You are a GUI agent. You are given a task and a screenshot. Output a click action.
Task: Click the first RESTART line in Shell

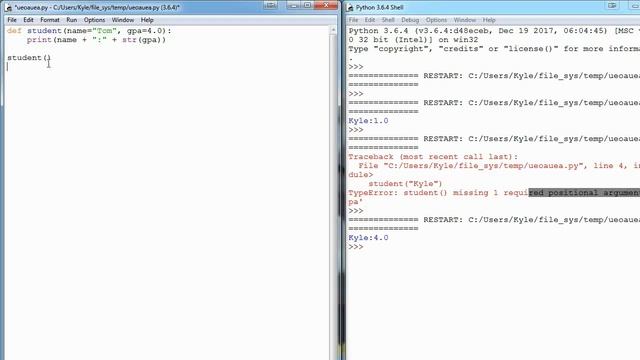(494, 76)
